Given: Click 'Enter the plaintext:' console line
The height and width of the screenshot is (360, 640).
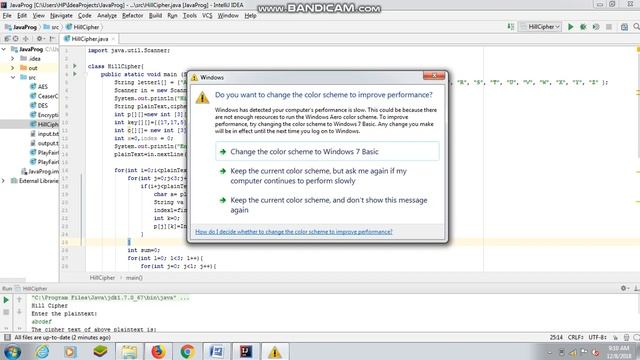Looking at the screenshot, I should (64, 313).
